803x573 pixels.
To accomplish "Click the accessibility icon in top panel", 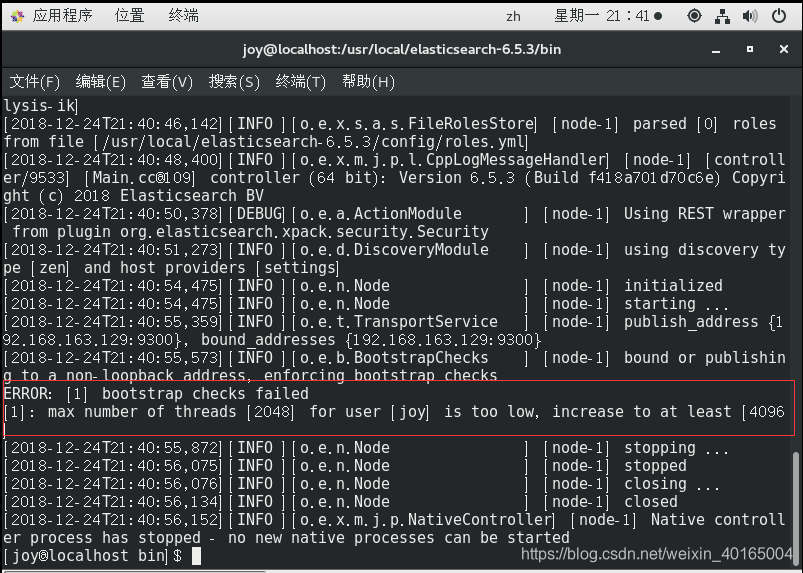I will tap(694, 16).
